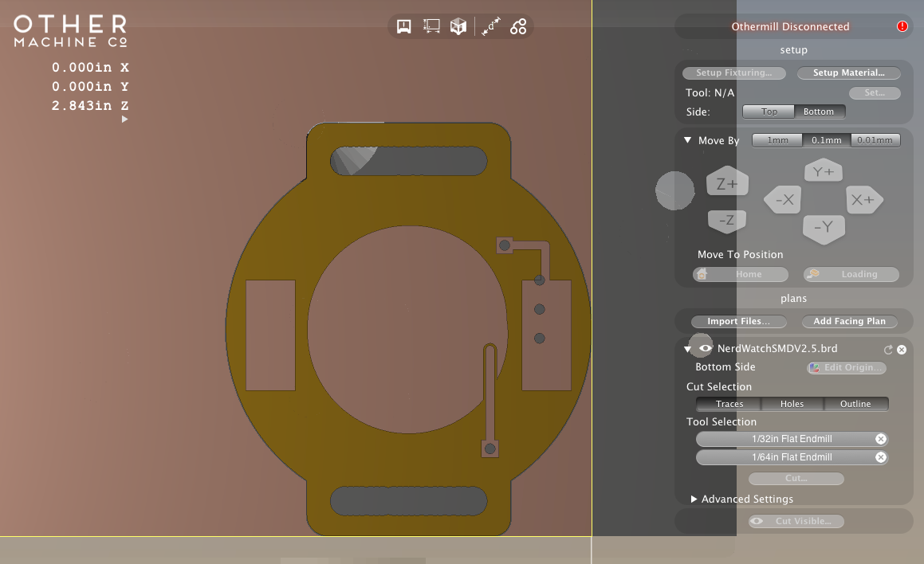Collapse the Move By section
This screenshot has width=924, height=564.
[687, 140]
